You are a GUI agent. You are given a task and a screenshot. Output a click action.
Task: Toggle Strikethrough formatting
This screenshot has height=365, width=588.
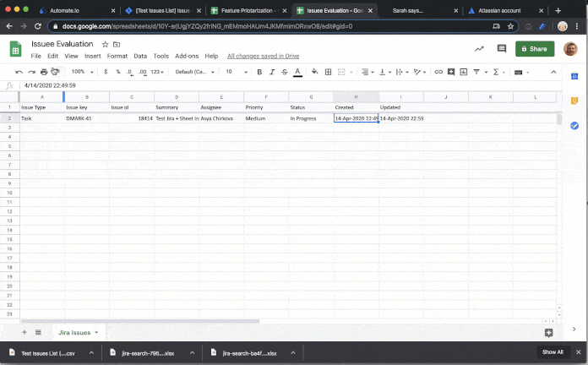point(284,72)
